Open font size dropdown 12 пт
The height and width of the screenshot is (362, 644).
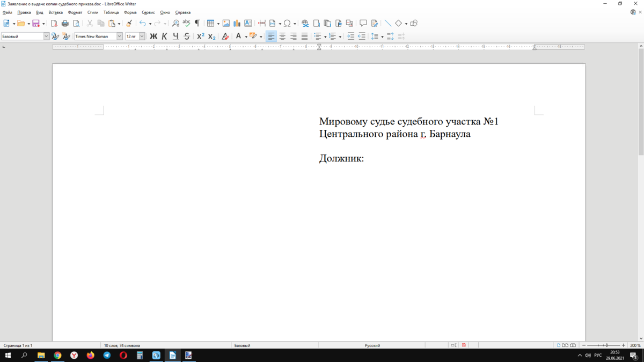[142, 36]
